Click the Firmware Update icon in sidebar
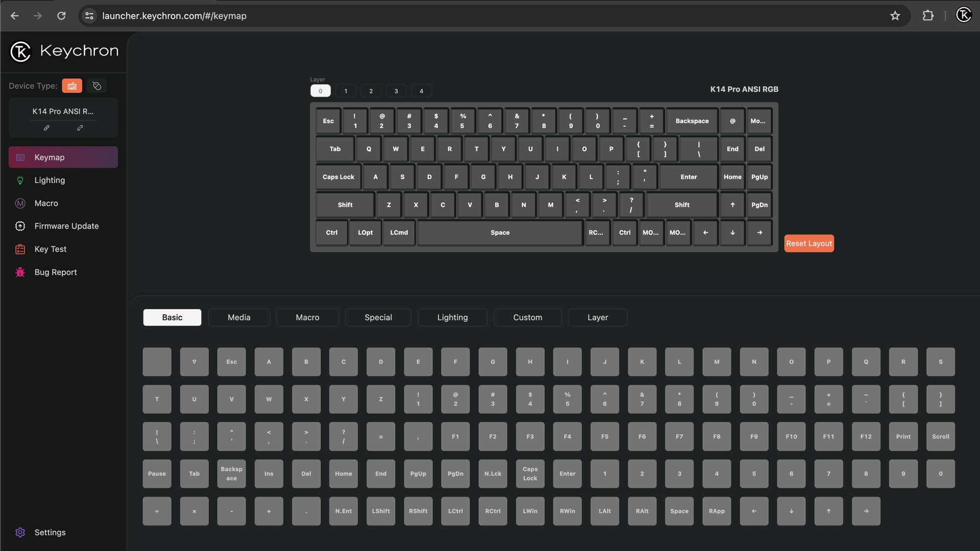This screenshot has width=980, height=551. tap(20, 225)
